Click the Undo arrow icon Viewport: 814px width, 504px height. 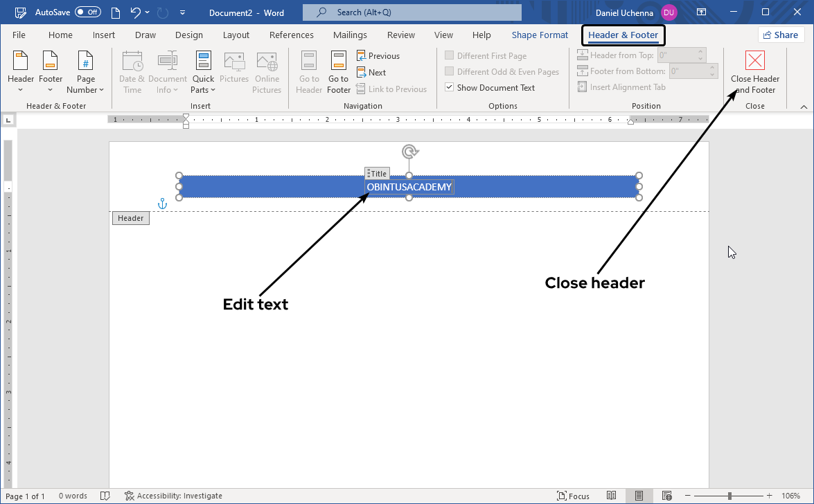136,12
